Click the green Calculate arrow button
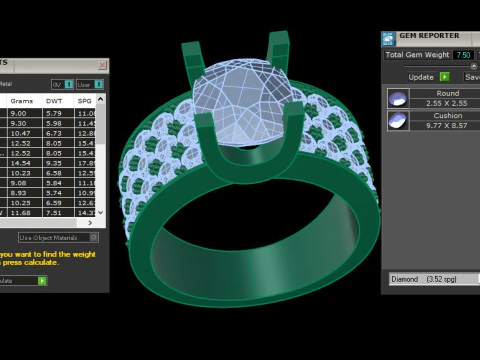Image resolution: width=480 pixels, height=360 pixels. click(x=42, y=281)
